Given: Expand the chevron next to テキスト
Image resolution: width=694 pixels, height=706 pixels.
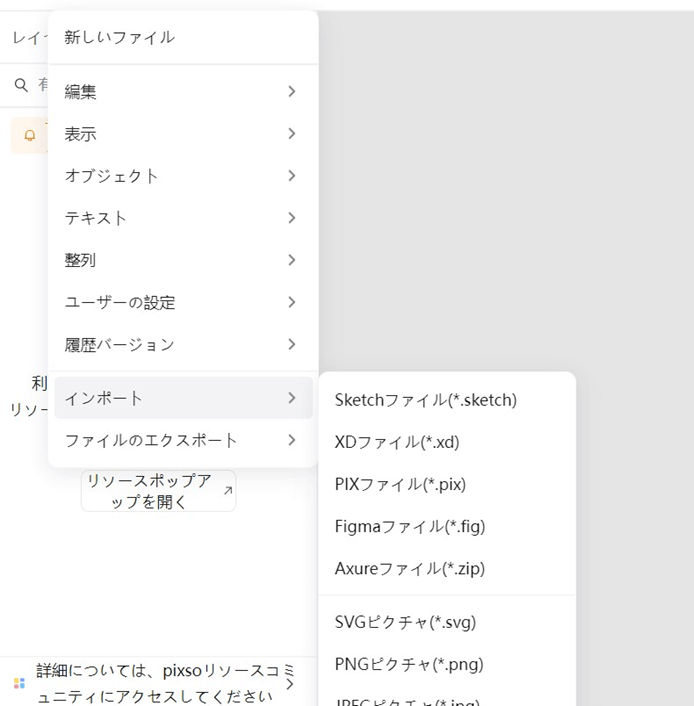Looking at the screenshot, I should coord(292,218).
